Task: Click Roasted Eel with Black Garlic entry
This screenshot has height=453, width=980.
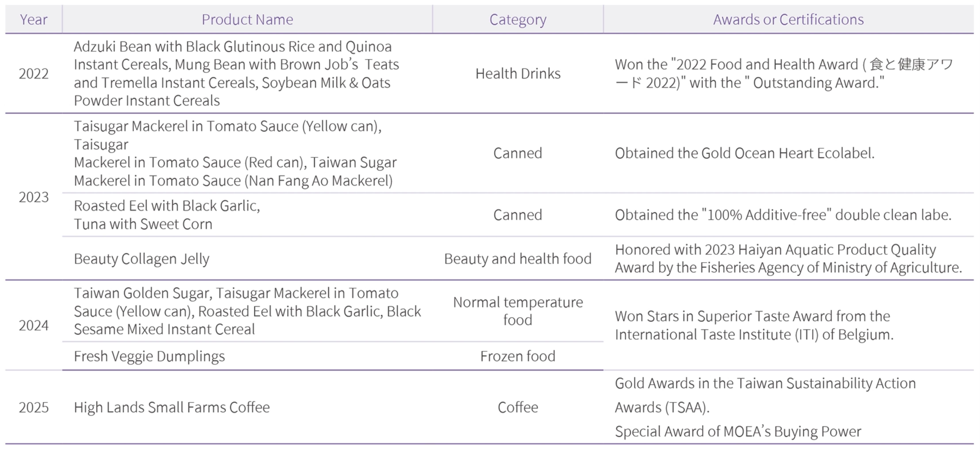Action: click(x=167, y=206)
